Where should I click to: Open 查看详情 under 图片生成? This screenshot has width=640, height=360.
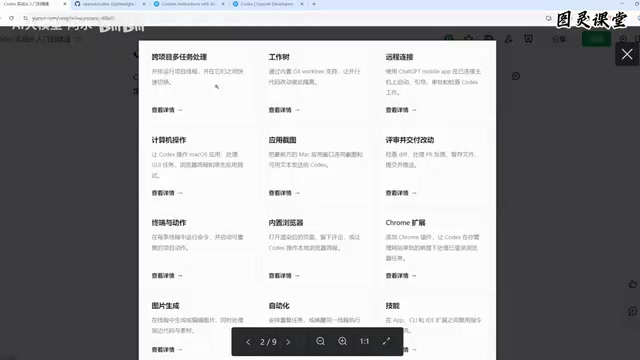tap(167, 349)
